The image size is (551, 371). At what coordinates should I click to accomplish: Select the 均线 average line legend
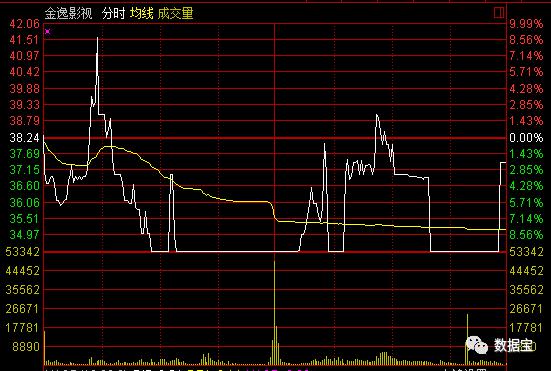point(141,13)
